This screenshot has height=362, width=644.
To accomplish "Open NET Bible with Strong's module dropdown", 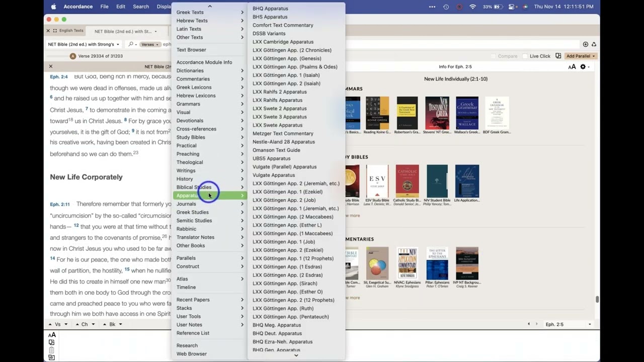I will [84, 44].
